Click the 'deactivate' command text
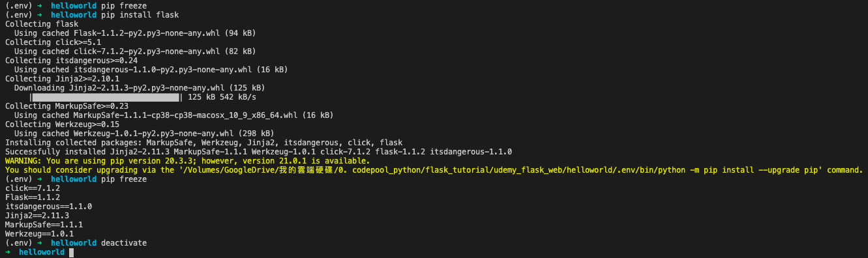 124,243
